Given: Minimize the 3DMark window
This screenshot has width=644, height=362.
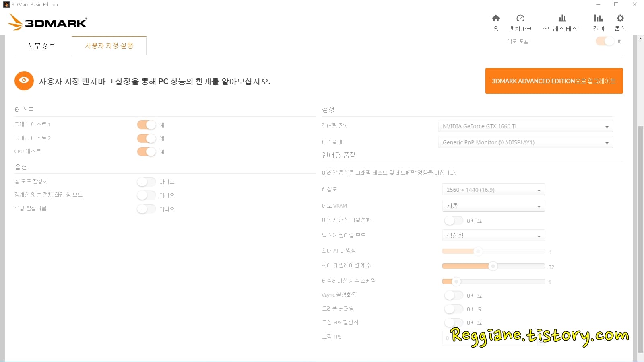Looking at the screenshot, I should click(x=598, y=5).
